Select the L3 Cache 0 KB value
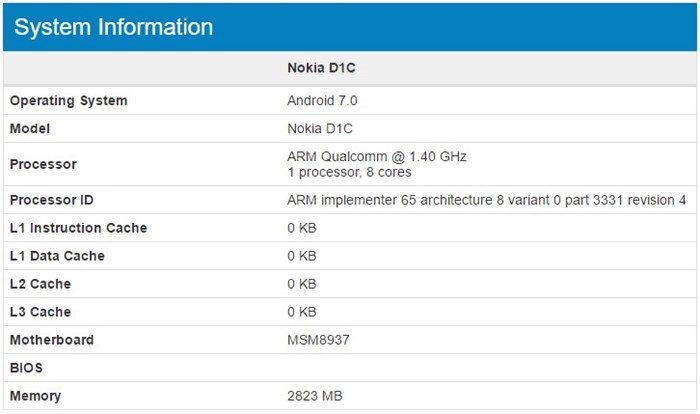Image resolution: width=700 pixels, height=414 pixels. point(302,312)
